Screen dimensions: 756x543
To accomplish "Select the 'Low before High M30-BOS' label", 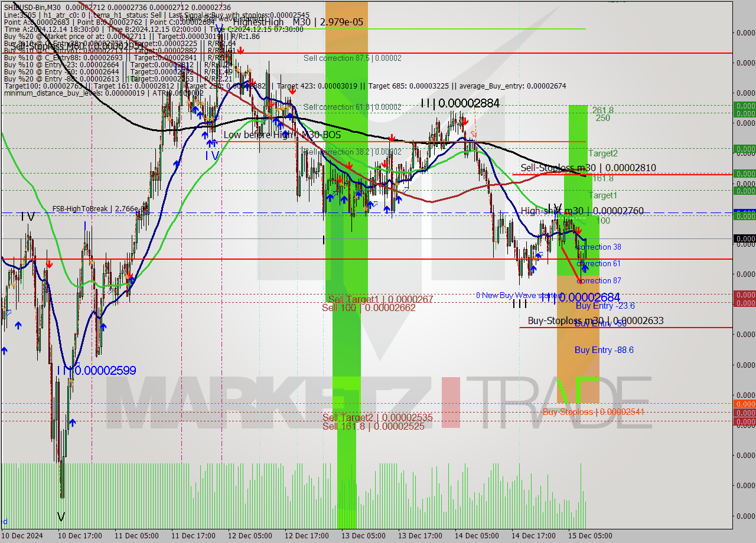I will [x=282, y=135].
